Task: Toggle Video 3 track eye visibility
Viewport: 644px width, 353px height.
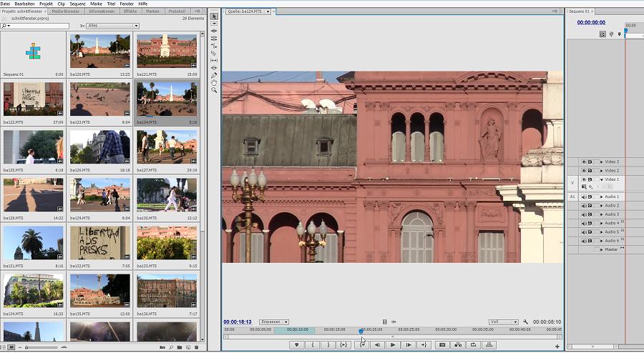Action: 584,162
